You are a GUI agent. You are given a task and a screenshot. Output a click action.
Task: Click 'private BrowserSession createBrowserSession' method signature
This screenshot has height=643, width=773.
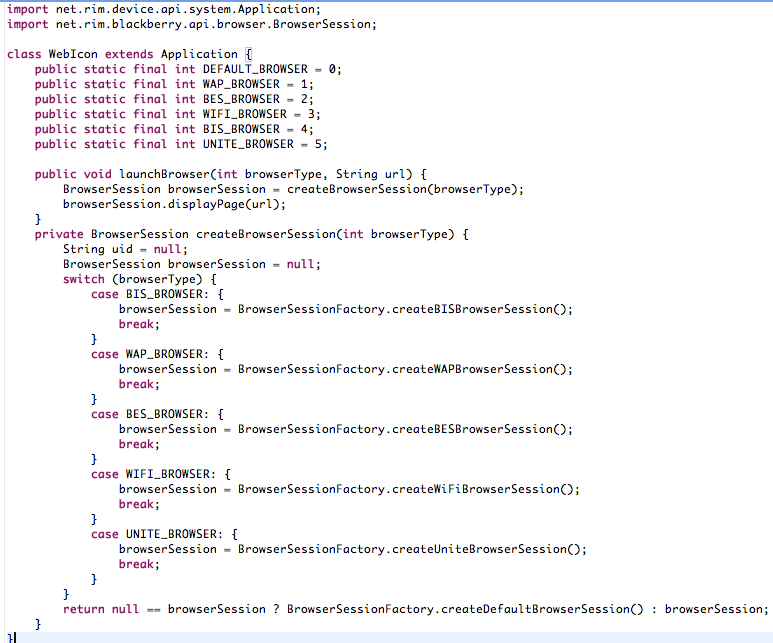[x=251, y=234]
